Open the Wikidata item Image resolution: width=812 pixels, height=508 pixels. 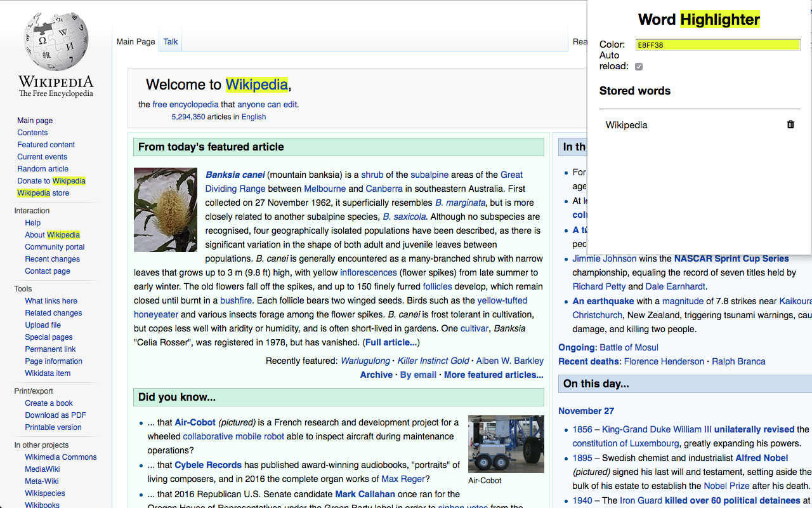click(x=48, y=373)
